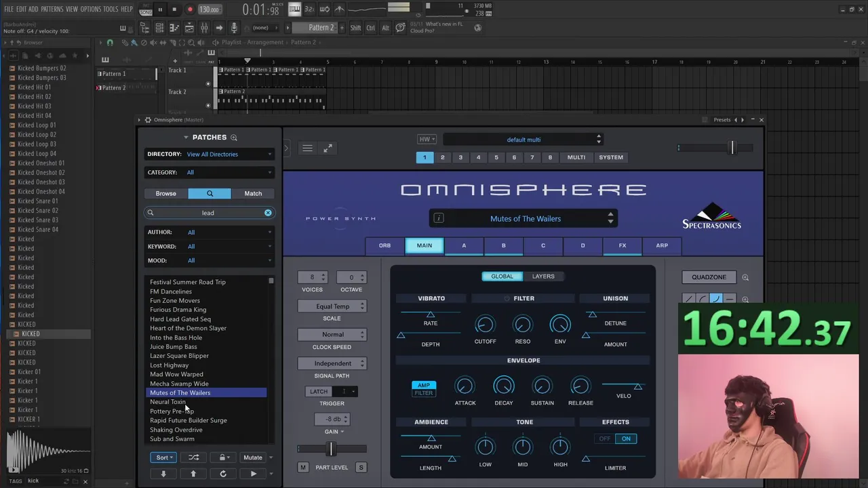Click the microphone recording icon

coord(234,28)
